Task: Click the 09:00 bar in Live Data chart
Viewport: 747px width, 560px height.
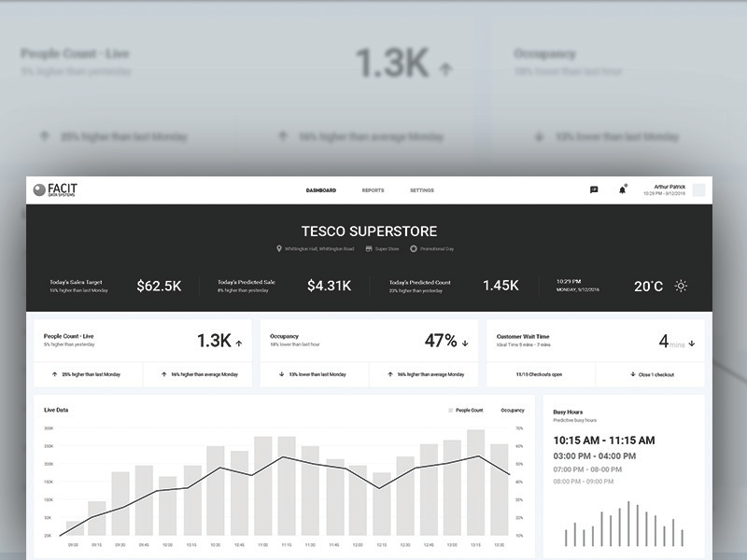Action: pyautogui.click(x=75, y=528)
